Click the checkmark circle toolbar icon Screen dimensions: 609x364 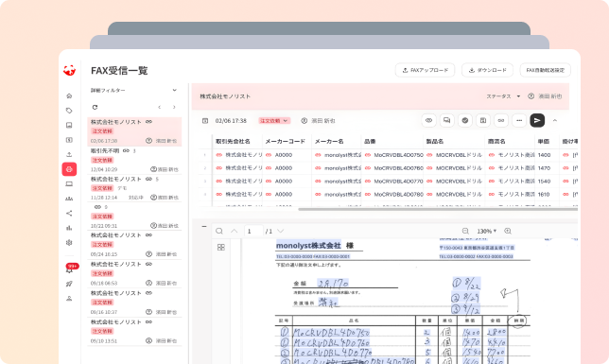tap(465, 120)
